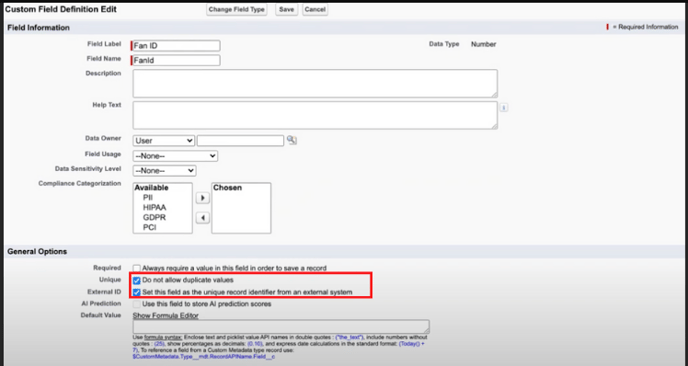The height and width of the screenshot is (366, 688).
Task: Click the Change Field Type button
Action: (x=236, y=10)
